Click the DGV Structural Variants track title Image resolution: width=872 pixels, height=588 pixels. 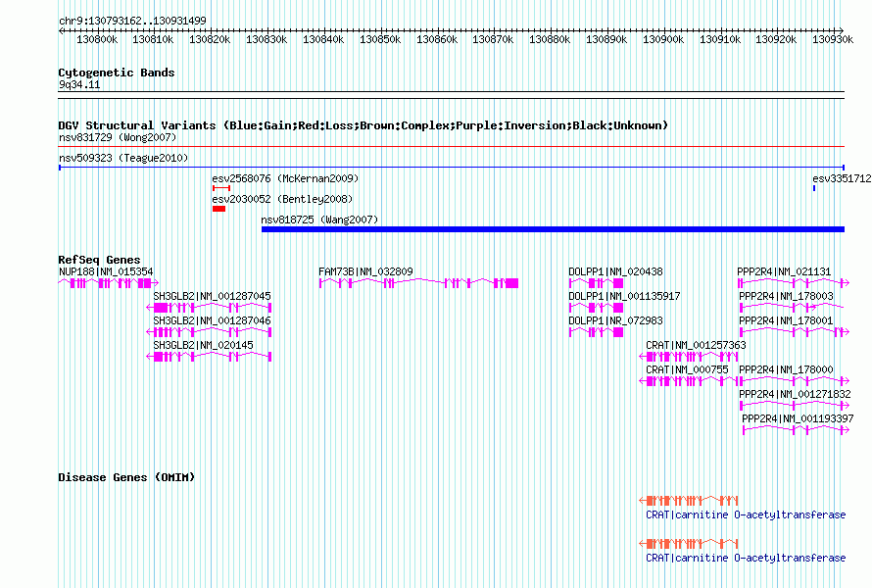(x=363, y=125)
